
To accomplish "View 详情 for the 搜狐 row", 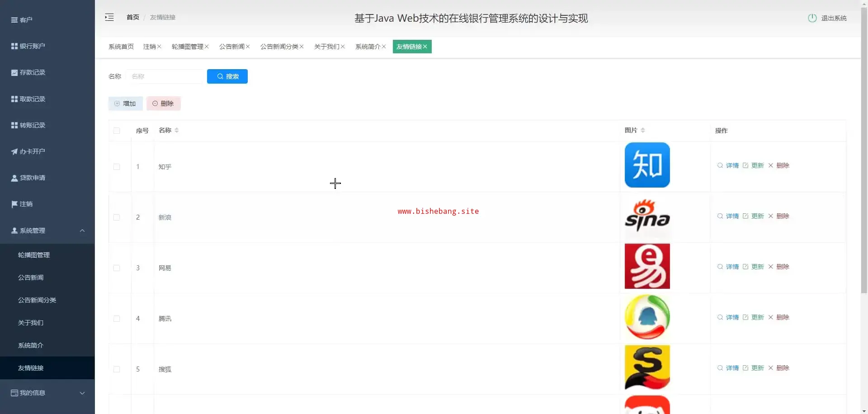I will 728,368.
